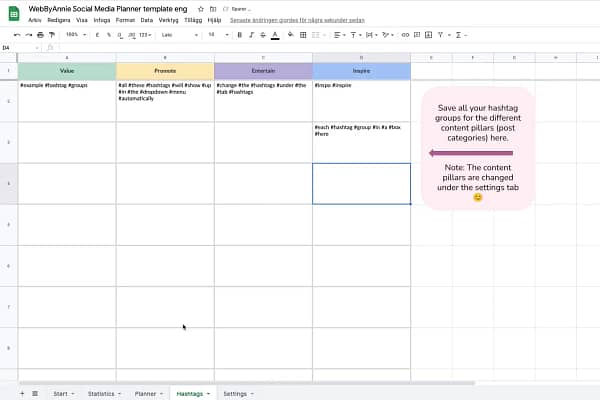Star the WebByAnnie document
This screenshot has width=600, height=400.
(x=201, y=9)
